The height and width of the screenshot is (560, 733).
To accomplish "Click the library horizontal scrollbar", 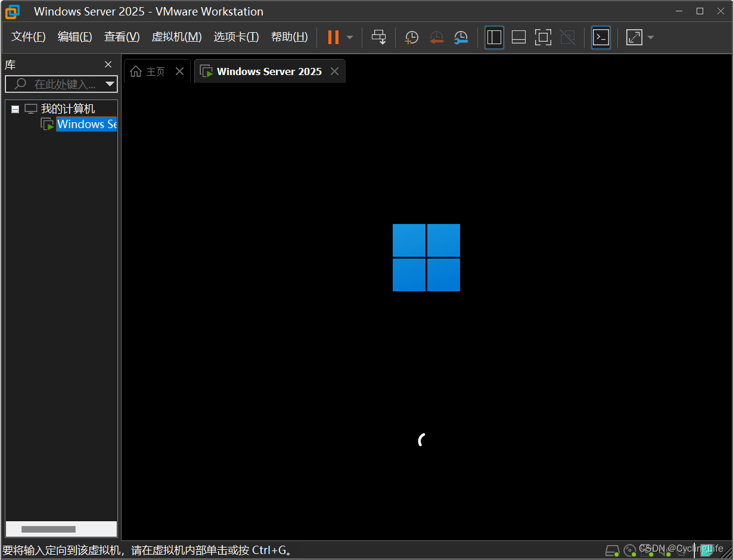I will 48,529.
